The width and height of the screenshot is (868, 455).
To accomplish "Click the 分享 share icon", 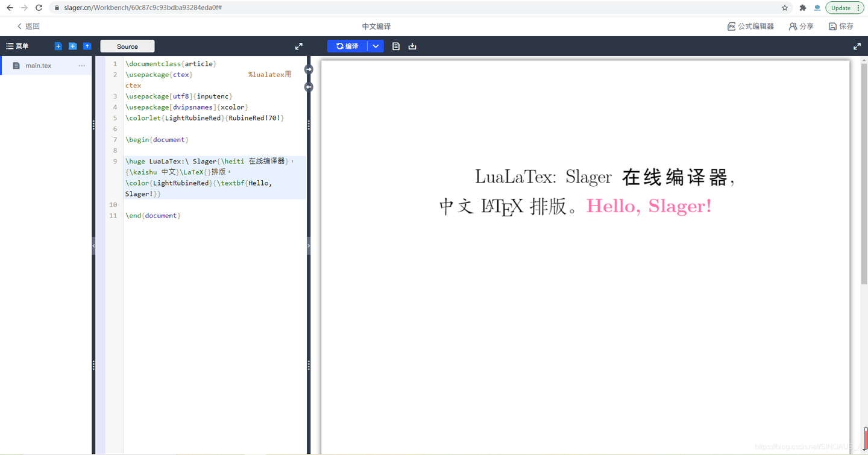I will pyautogui.click(x=801, y=26).
